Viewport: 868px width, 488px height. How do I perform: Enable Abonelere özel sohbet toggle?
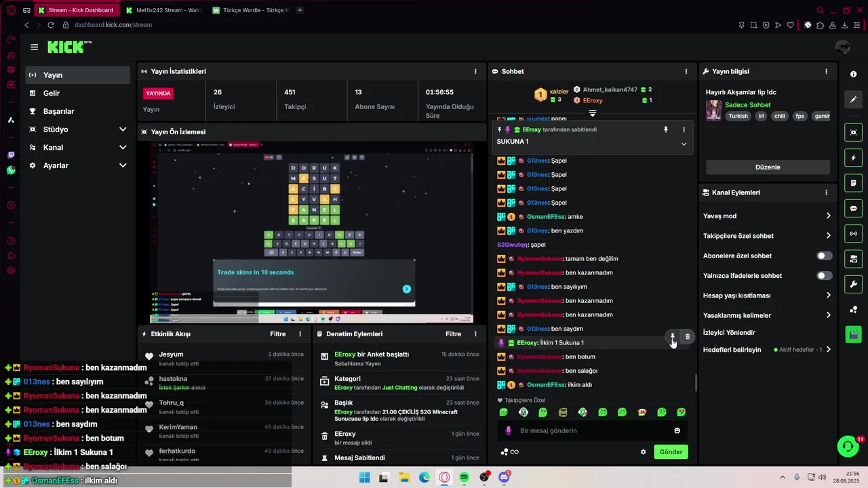(824, 256)
